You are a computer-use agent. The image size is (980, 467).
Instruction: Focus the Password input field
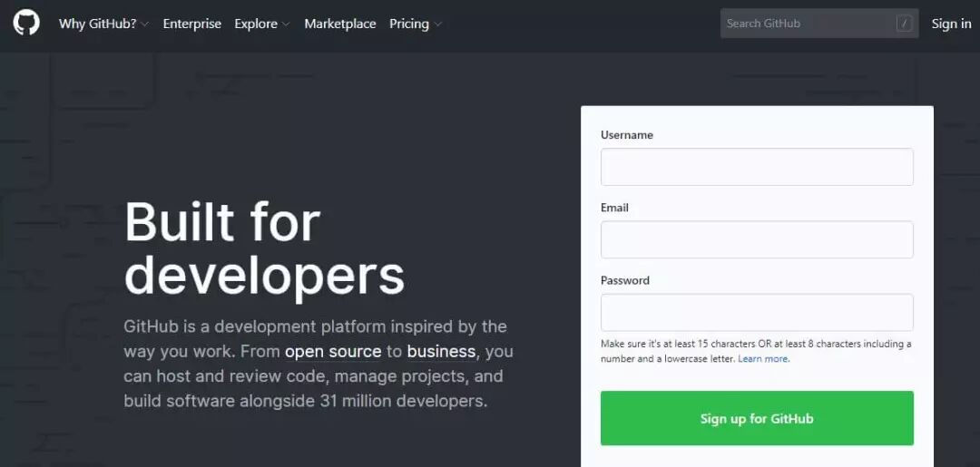(757, 312)
